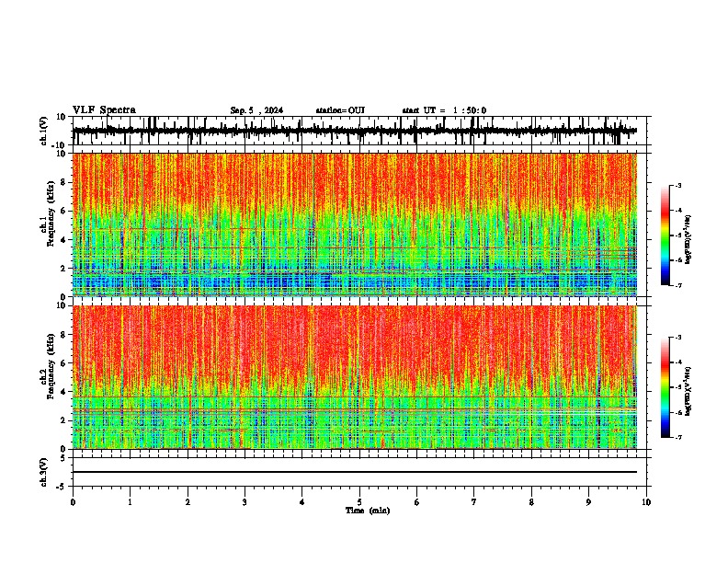Click the time axis tick label "9"
Screen dimensions: 728x563
pyautogui.click(x=588, y=502)
